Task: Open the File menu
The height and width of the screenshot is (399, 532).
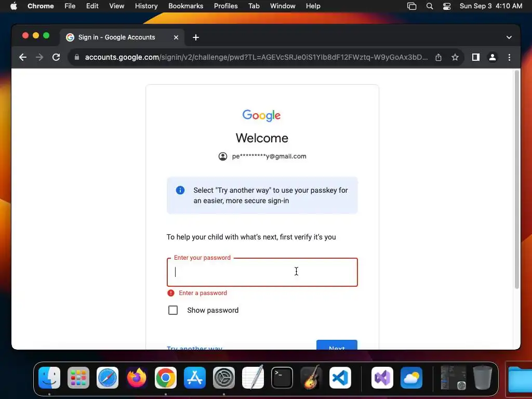Action: pos(70,6)
